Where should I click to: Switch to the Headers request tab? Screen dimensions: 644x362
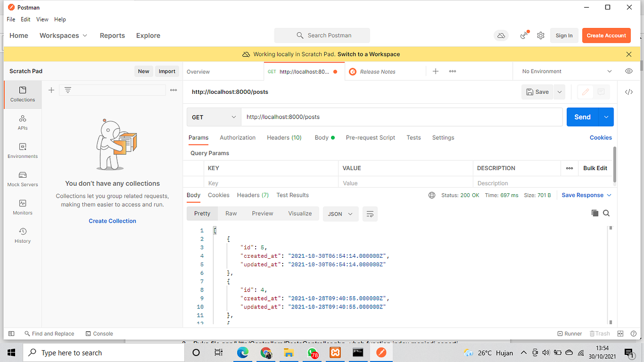click(284, 137)
